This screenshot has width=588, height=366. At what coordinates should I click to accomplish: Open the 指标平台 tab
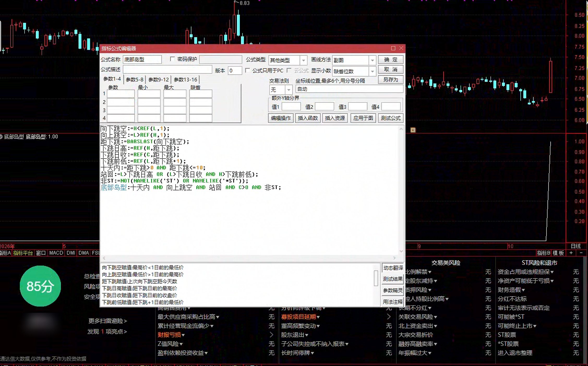23,253
